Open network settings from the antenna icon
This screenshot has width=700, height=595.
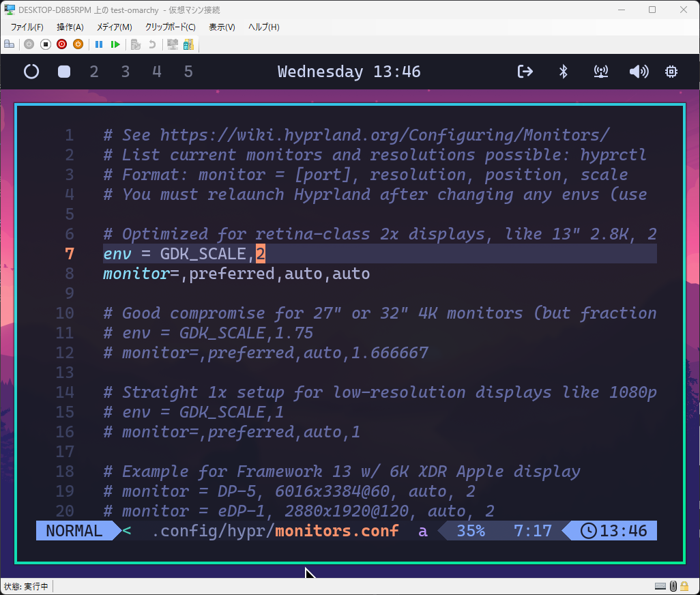coord(601,72)
